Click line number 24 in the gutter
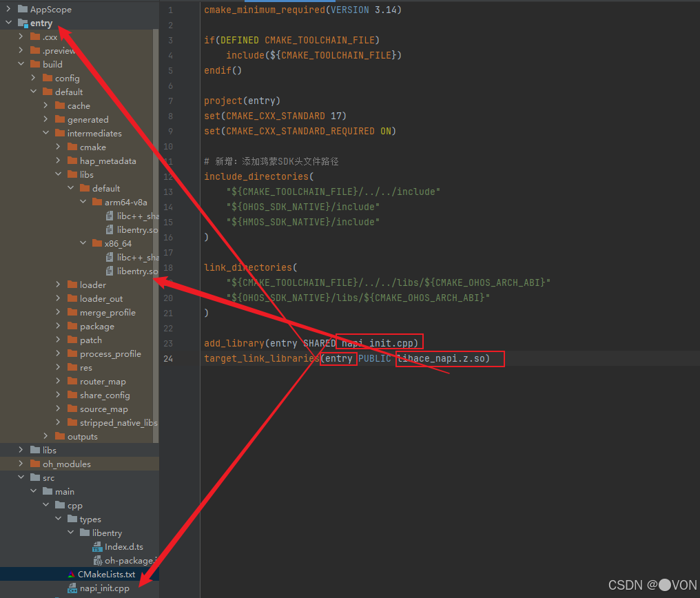 (x=168, y=358)
